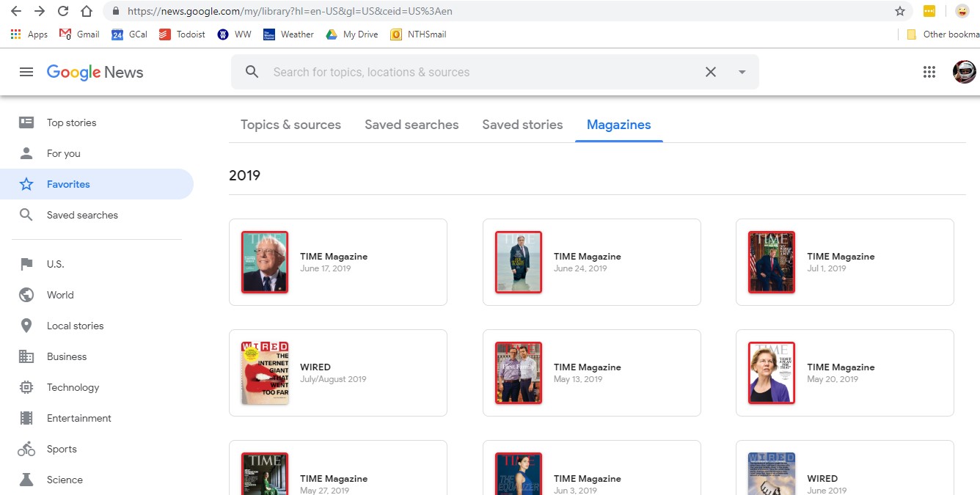Go back with the browser back arrow
Image resolution: width=980 pixels, height=495 pixels.
click(x=16, y=11)
